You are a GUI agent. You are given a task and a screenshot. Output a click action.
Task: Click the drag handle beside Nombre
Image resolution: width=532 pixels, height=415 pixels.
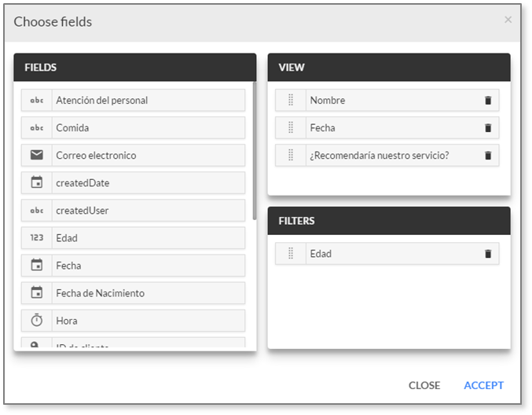(x=291, y=100)
